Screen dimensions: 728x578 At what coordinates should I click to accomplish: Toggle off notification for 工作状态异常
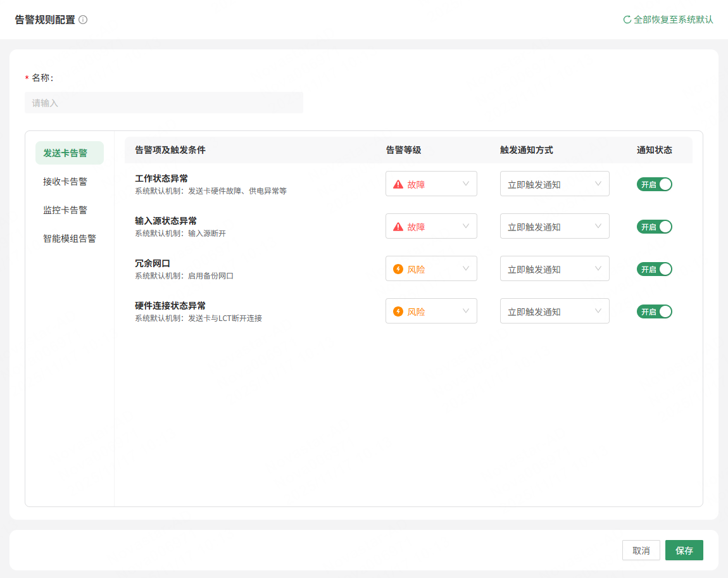[654, 184]
